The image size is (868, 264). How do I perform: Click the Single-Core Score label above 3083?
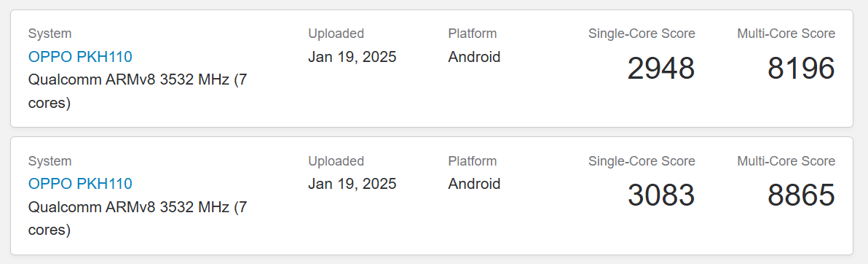pyautogui.click(x=642, y=161)
